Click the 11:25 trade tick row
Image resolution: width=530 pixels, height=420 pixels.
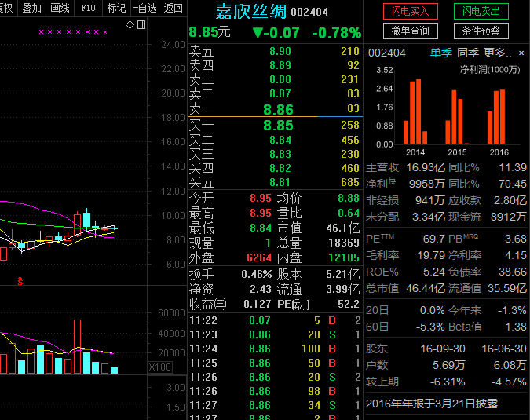click(275, 363)
